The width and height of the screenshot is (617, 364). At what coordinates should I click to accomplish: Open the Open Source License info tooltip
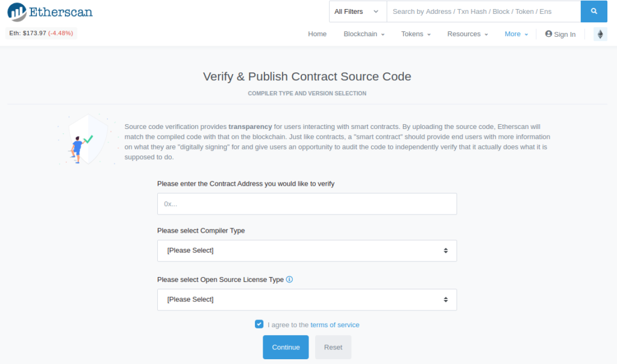pyautogui.click(x=289, y=280)
